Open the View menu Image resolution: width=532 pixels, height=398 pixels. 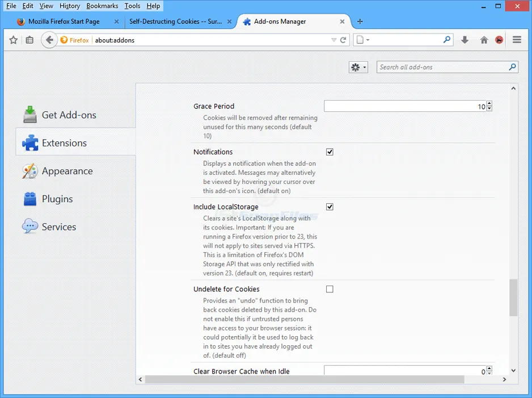(46, 6)
